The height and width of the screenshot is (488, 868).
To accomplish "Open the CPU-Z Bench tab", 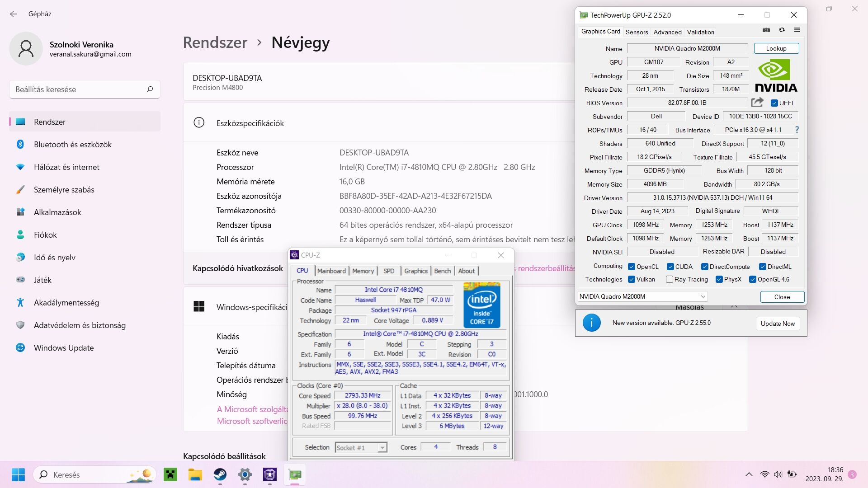I will pos(442,271).
